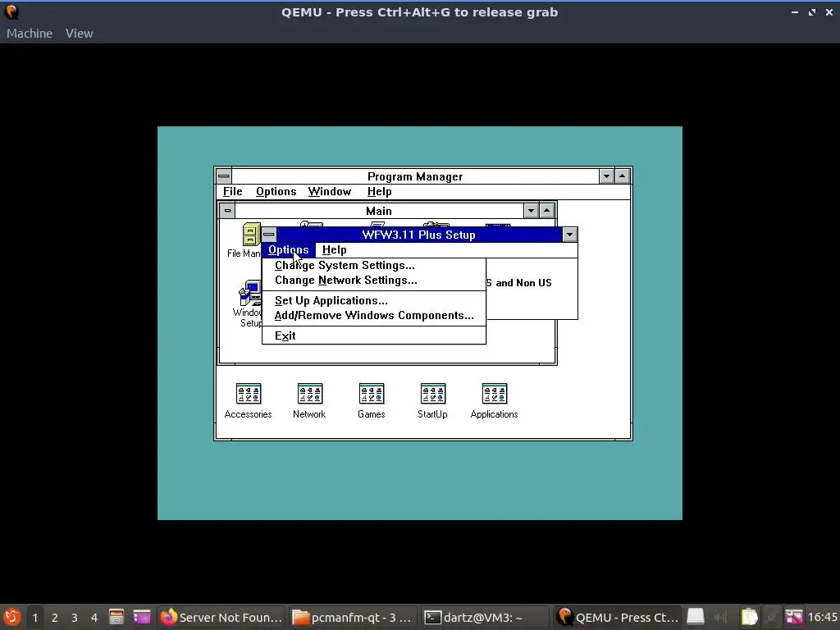Open the Network program group icon
This screenshot has width=840, height=630.
(x=309, y=394)
